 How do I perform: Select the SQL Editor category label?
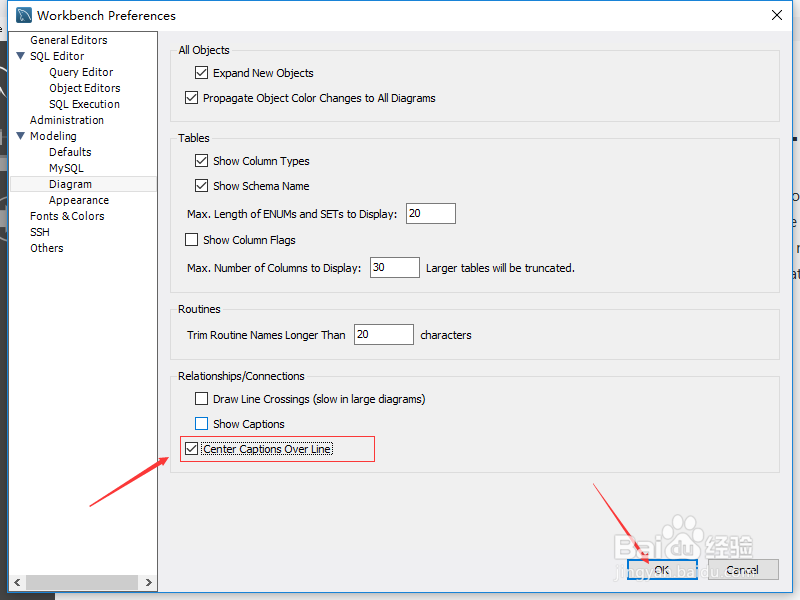click(57, 56)
